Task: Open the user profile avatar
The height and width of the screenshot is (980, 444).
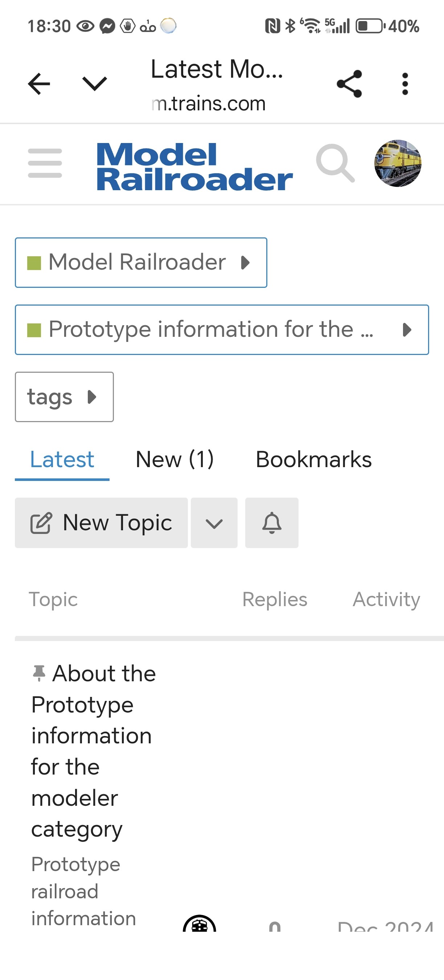Action: click(398, 163)
